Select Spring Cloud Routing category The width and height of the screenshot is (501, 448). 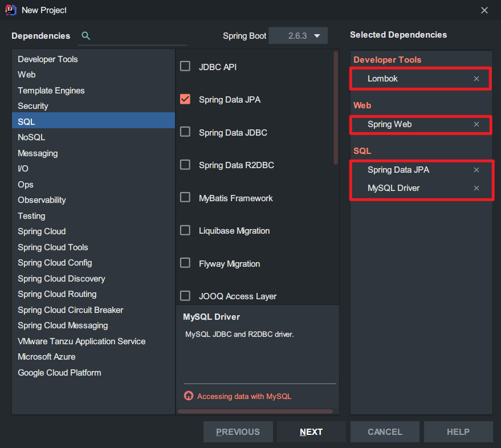(x=93, y=294)
